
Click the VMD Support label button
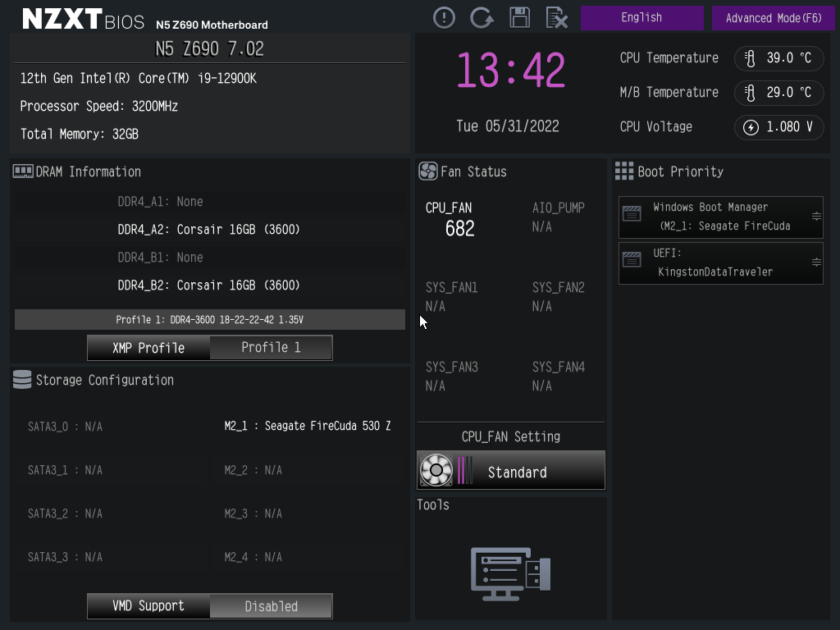148,606
